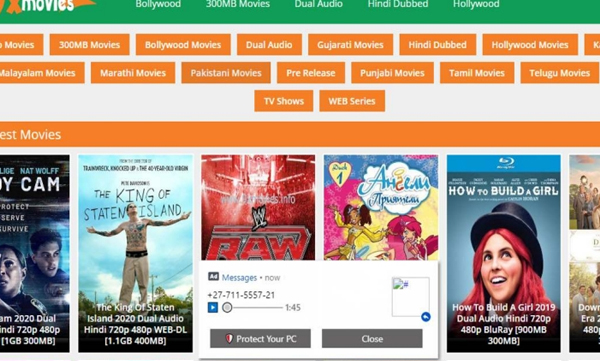Click the 1:45 audio duration text
Image resolution: width=600 pixels, height=361 pixels.
pyautogui.click(x=293, y=307)
